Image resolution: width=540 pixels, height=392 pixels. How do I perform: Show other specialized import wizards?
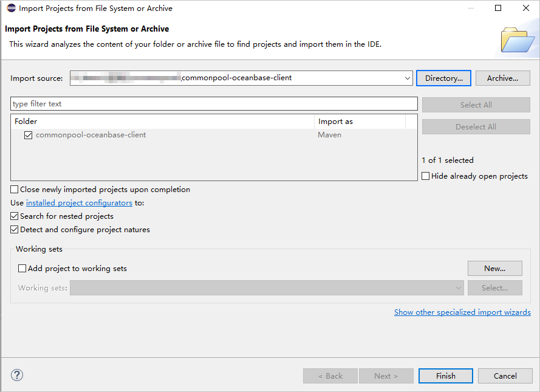462,312
